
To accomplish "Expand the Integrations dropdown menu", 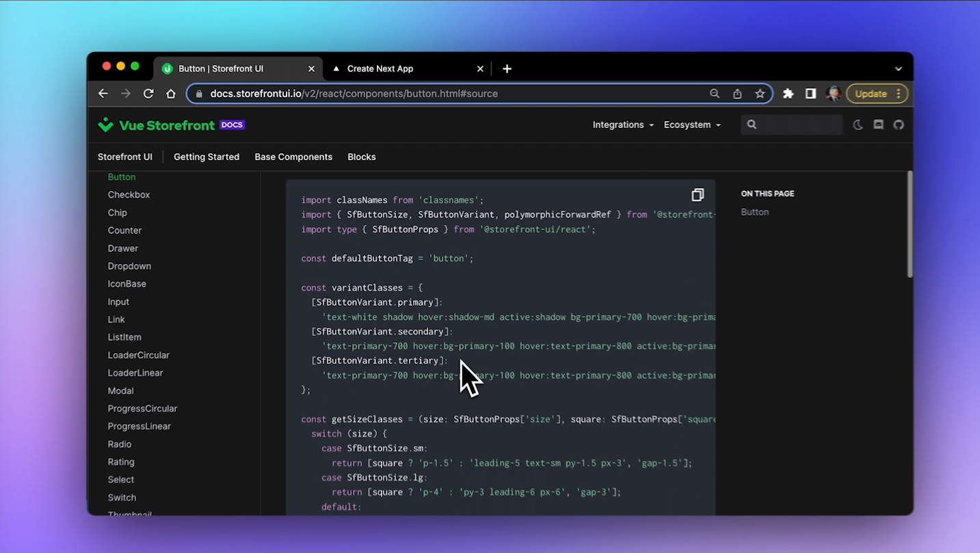I will [623, 125].
